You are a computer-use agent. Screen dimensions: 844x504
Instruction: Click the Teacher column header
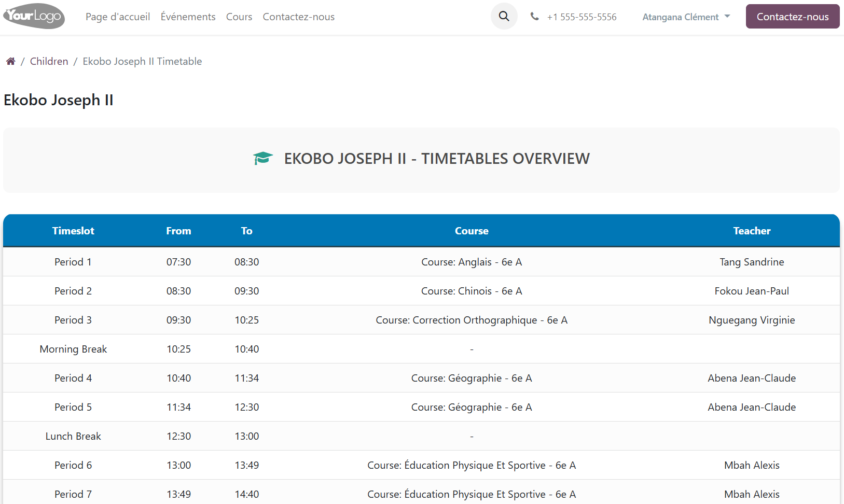coord(752,231)
